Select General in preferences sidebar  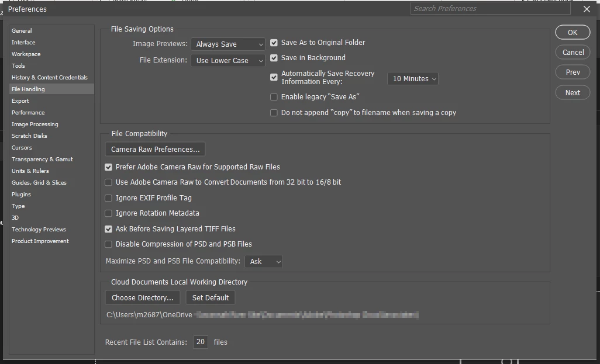coord(51,30)
